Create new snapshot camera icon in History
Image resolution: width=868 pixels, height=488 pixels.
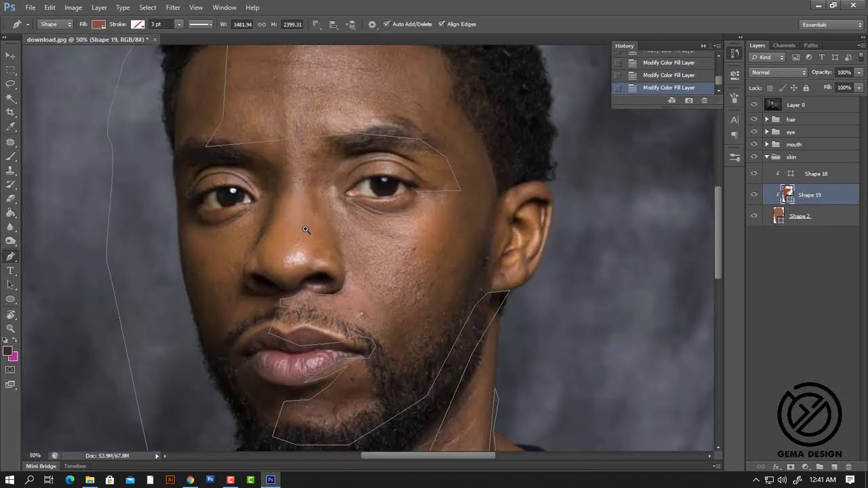coord(689,100)
